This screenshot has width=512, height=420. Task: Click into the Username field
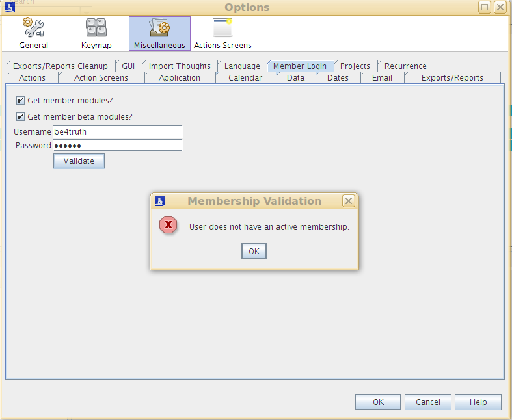[117, 131]
